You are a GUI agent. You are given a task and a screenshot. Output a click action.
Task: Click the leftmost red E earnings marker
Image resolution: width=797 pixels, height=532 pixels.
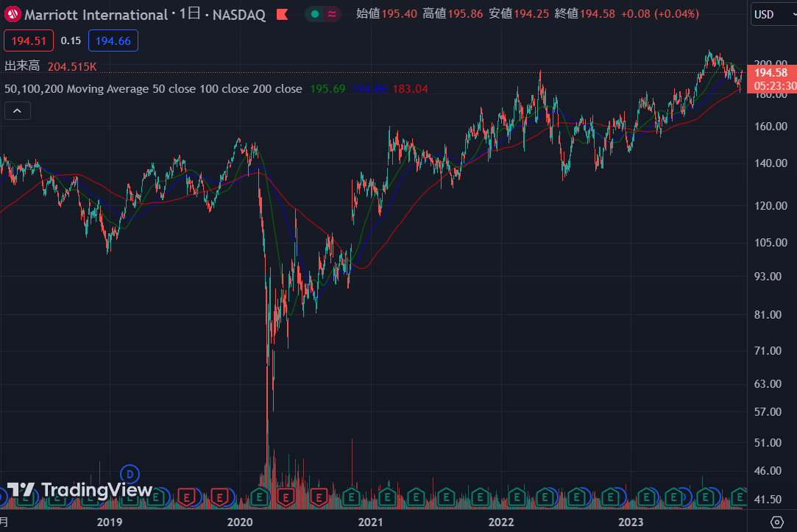187,497
